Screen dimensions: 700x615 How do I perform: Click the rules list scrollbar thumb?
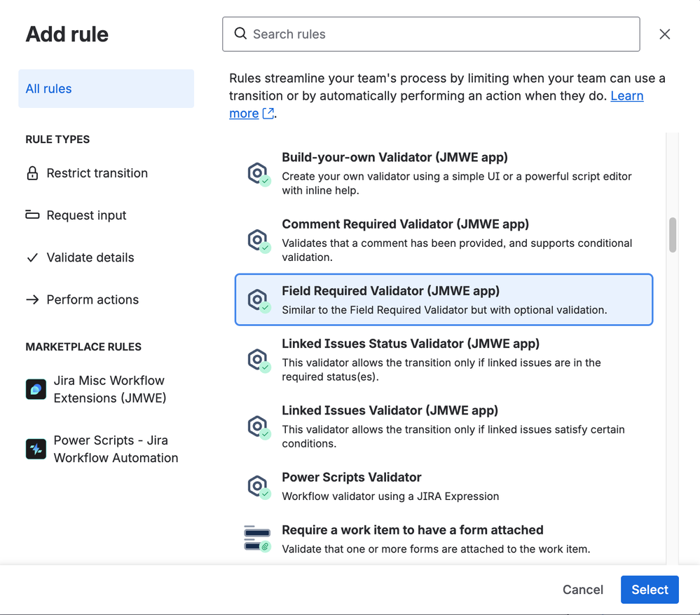672,235
